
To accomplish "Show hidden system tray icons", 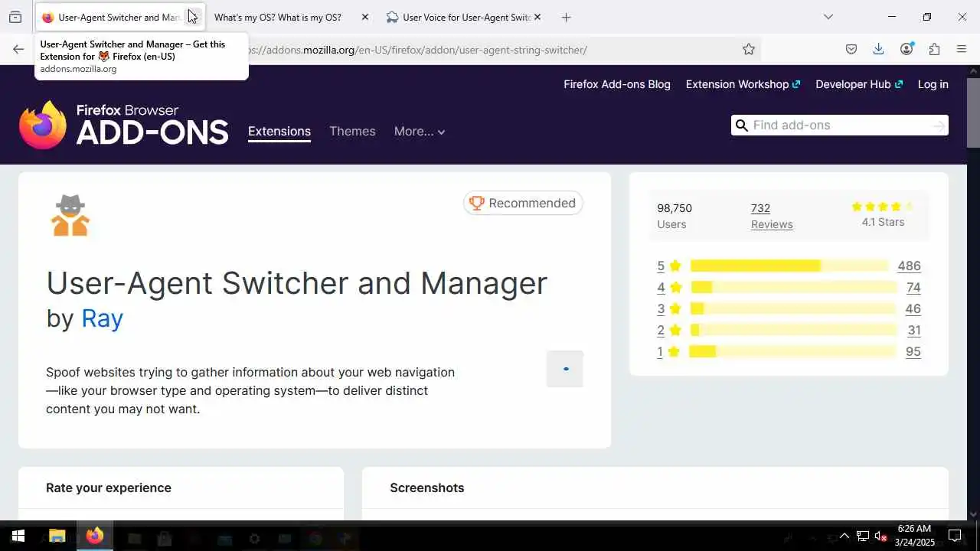I will (844, 536).
